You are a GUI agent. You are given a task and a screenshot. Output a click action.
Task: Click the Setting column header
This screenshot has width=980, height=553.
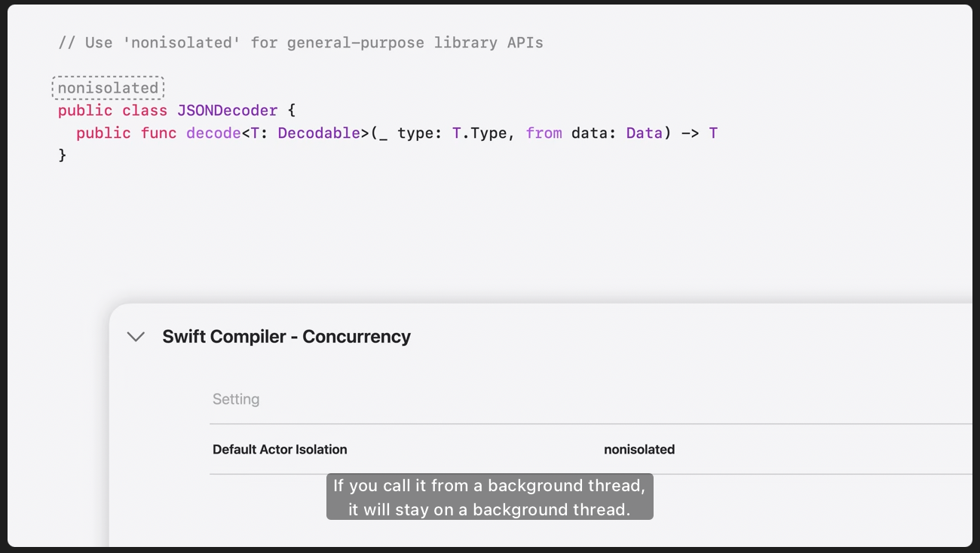[236, 399]
